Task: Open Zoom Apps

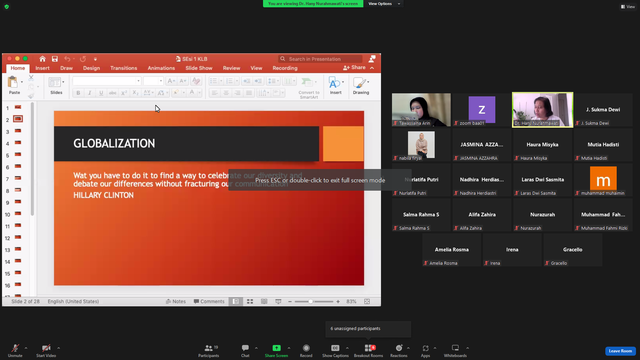Action: point(425,350)
